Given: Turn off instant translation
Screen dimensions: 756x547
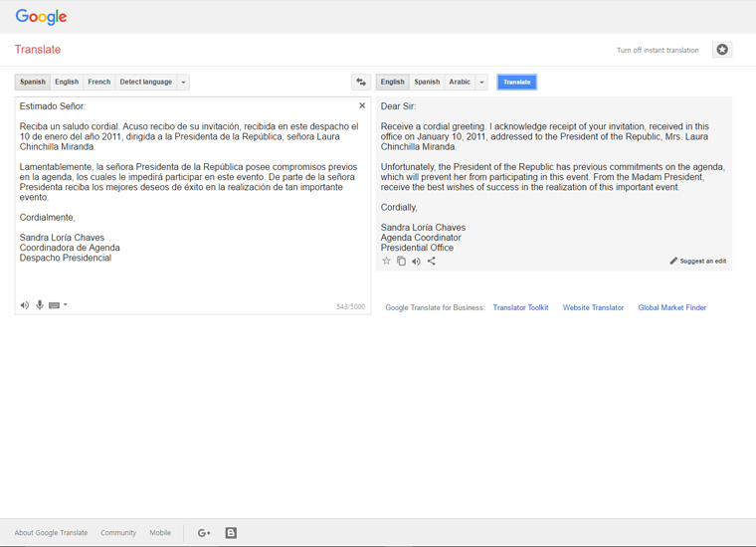Looking at the screenshot, I should 658,50.
